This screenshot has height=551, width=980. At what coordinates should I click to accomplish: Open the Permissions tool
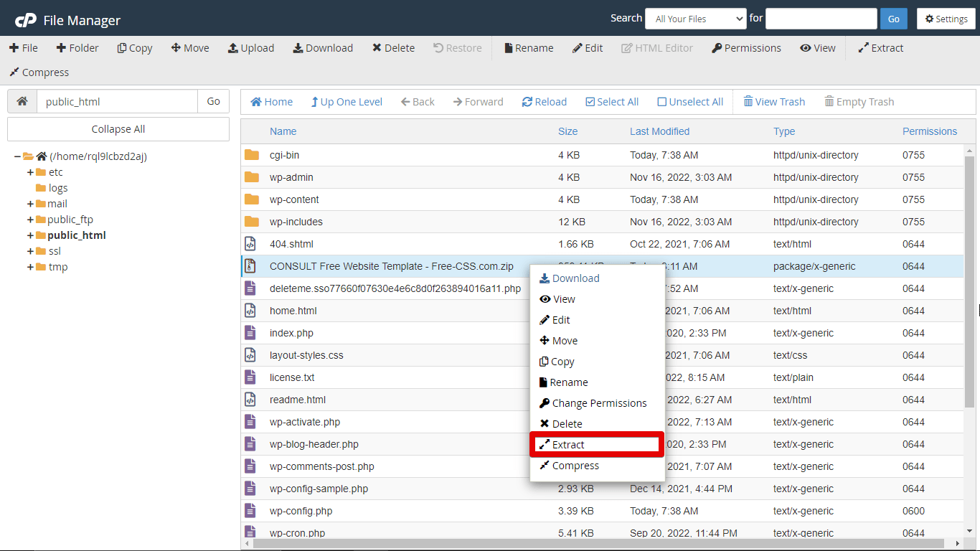pyautogui.click(x=746, y=47)
